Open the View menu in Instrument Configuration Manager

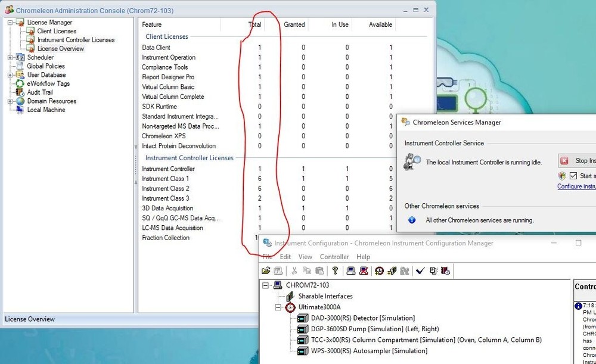305,257
